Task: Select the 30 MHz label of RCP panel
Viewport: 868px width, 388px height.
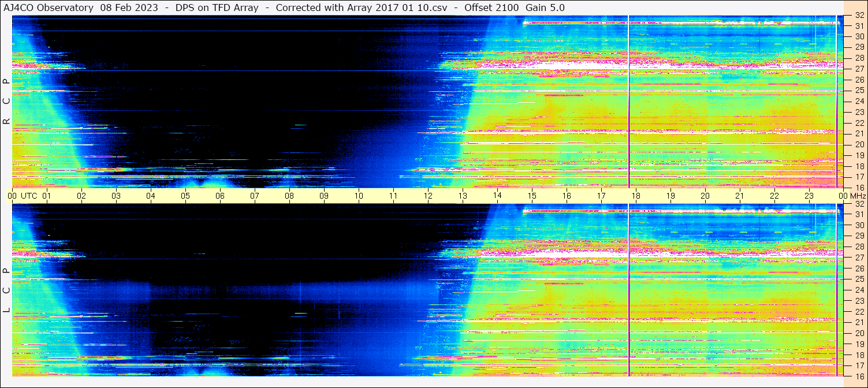Action: coord(859,36)
